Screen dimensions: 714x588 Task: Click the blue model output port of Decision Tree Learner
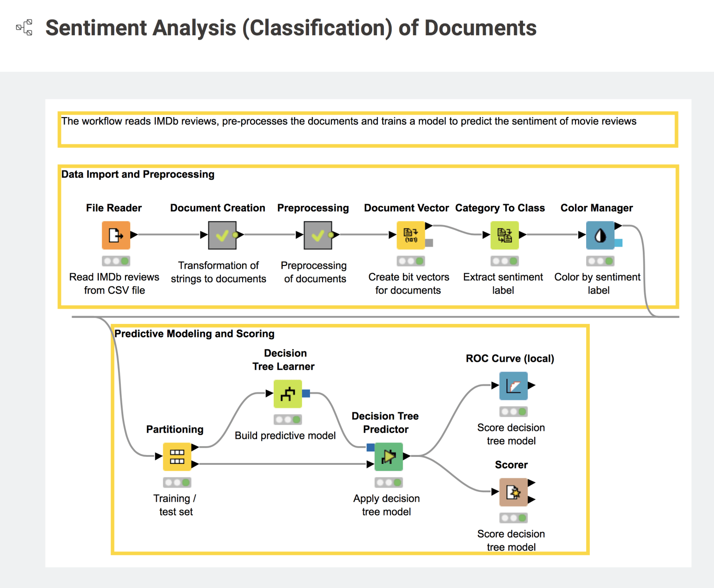tap(306, 394)
